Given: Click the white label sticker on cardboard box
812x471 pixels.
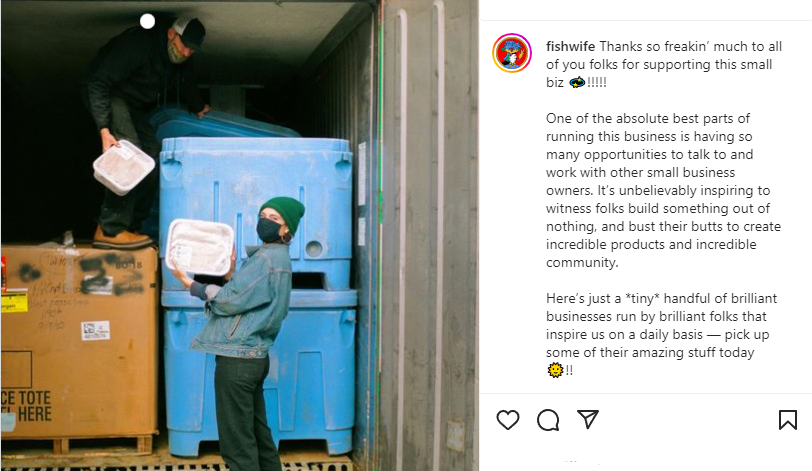Looking at the screenshot, I should (x=96, y=330).
